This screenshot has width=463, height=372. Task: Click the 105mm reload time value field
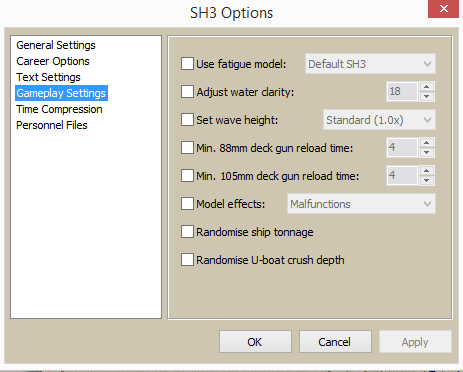coord(402,175)
